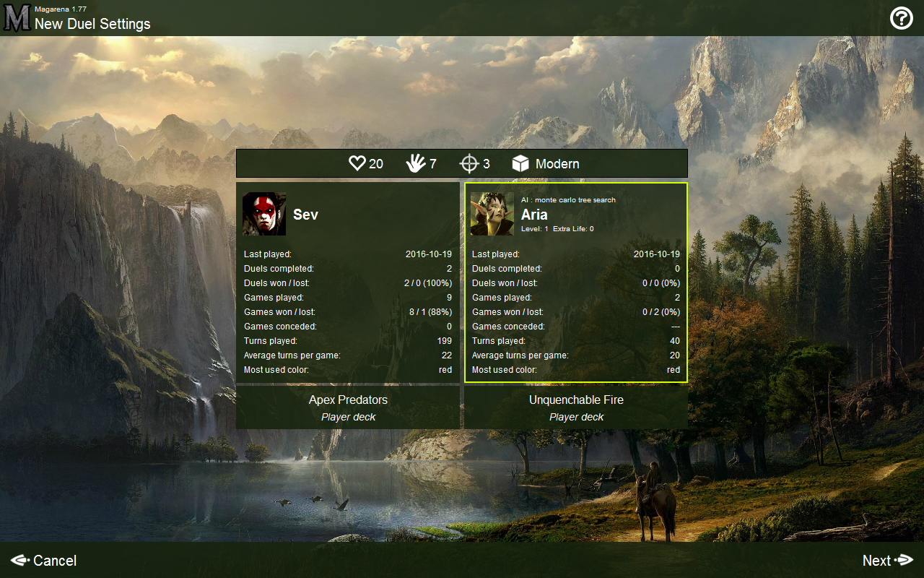Click Sev's player avatar
Screen dimensions: 924x578
coord(264,214)
